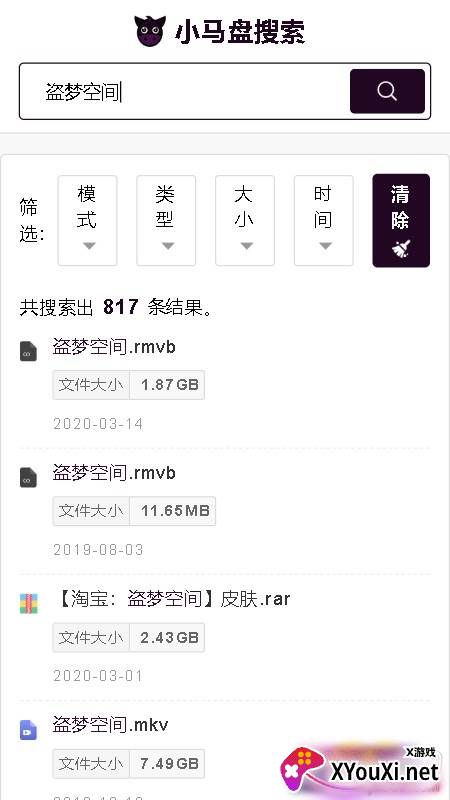
Task: Click the search input containing 盗梦空间
Action: [x=185, y=92]
